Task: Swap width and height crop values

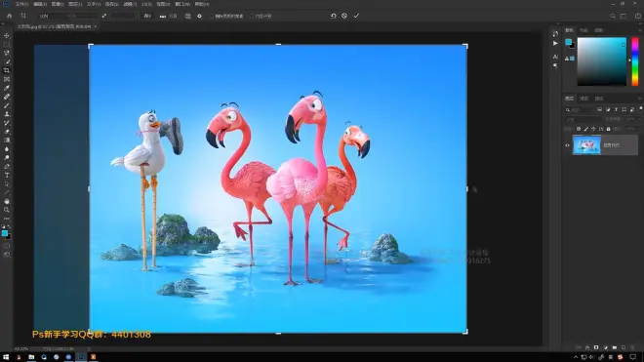Action: (x=103, y=16)
